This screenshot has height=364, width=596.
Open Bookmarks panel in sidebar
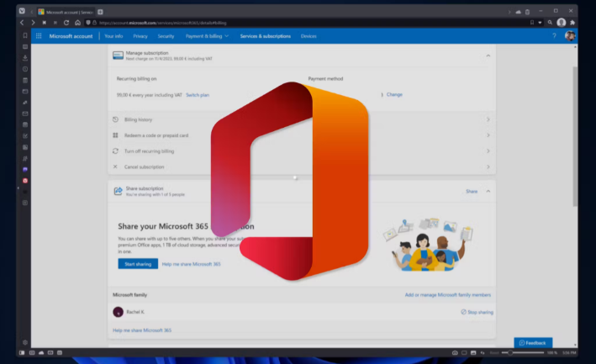click(25, 35)
